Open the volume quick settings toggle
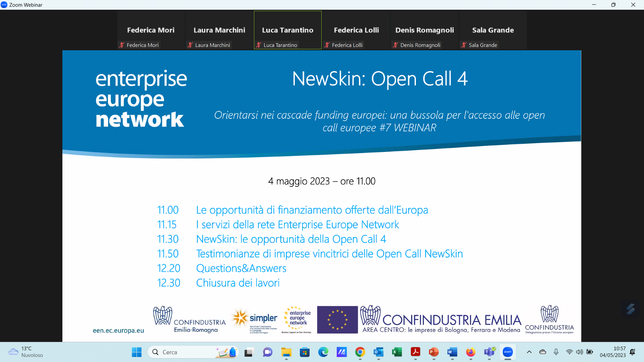Viewport: 644px width, 362px height. (579, 352)
